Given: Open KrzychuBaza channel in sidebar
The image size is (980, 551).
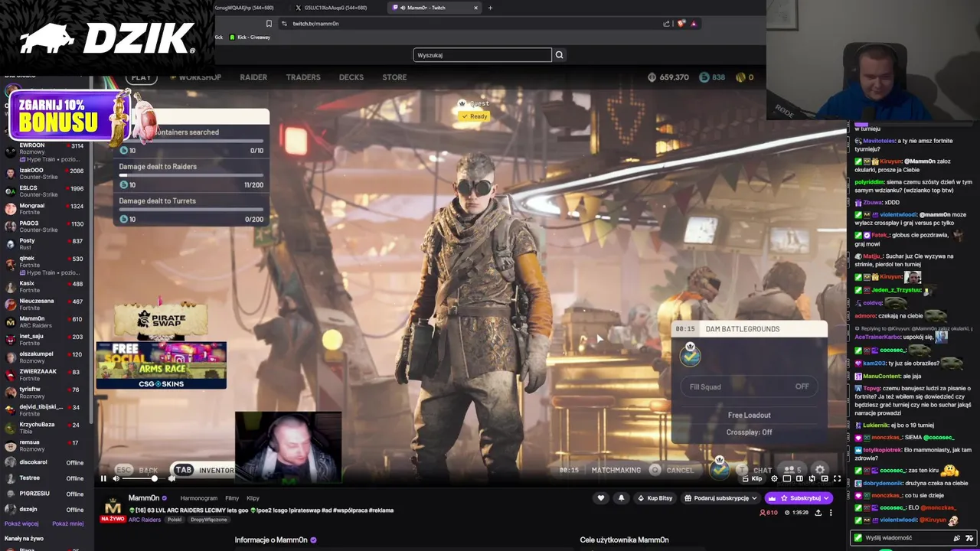Looking at the screenshot, I should [46, 428].
